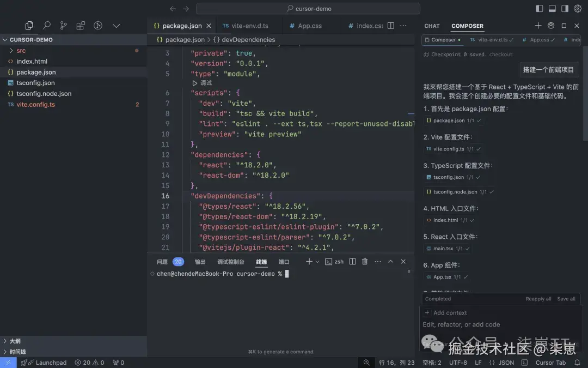Open terminal panel more actions ellipsis
The image size is (588, 368).
pos(378,261)
